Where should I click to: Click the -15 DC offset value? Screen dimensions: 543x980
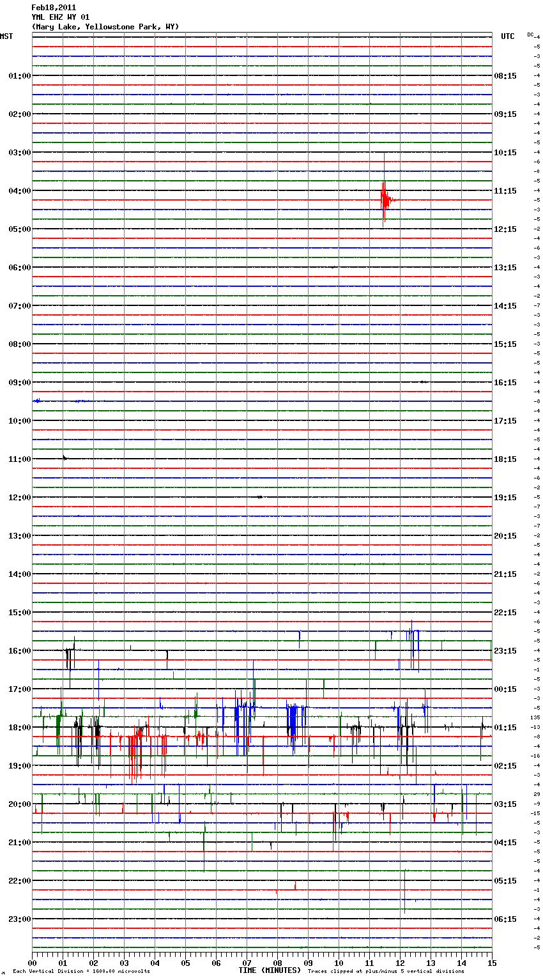(x=535, y=813)
